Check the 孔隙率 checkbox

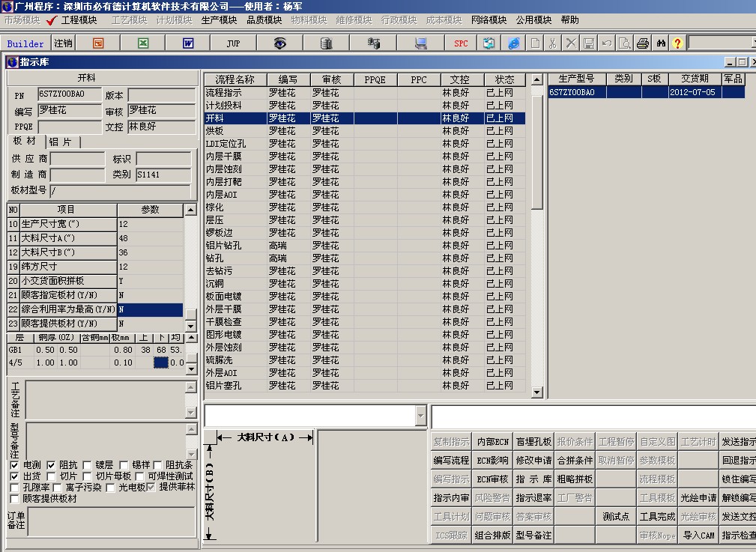(14, 488)
